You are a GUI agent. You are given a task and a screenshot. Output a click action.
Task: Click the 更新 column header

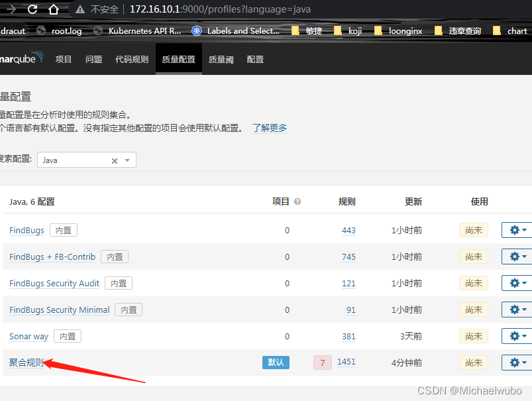[x=413, y=201]
